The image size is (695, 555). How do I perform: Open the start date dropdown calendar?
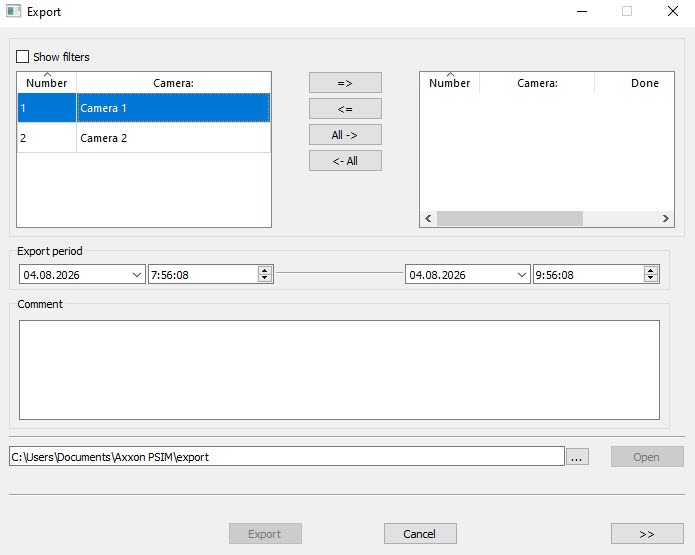click(137, 275)
